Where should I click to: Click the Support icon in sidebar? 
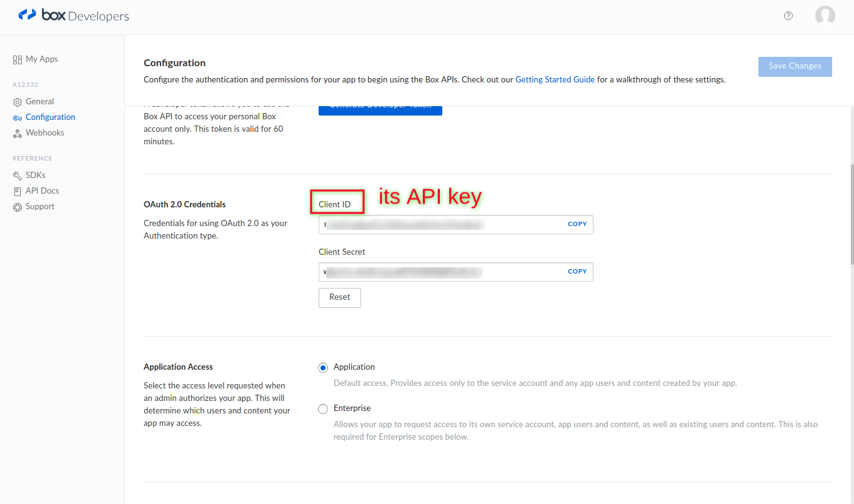[x=17, y=207]
